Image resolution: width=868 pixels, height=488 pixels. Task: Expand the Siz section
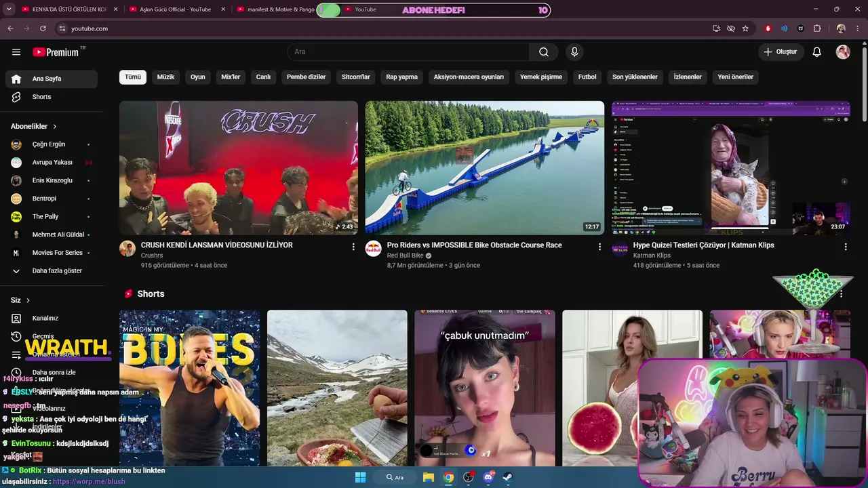tap(20, 300)
